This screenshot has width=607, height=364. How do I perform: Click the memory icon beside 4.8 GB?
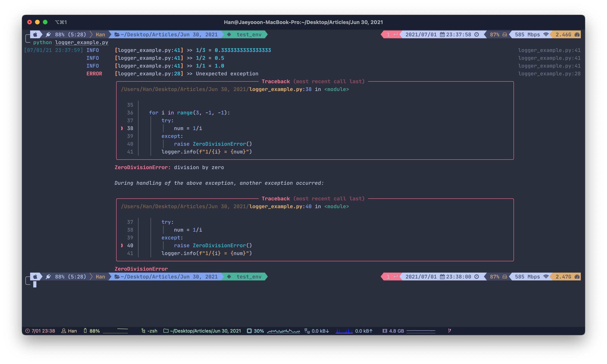(x=385, y=331)
